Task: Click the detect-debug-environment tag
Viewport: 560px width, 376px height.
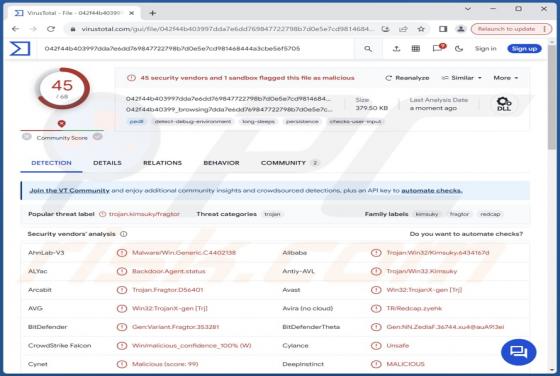Action: 193,121
